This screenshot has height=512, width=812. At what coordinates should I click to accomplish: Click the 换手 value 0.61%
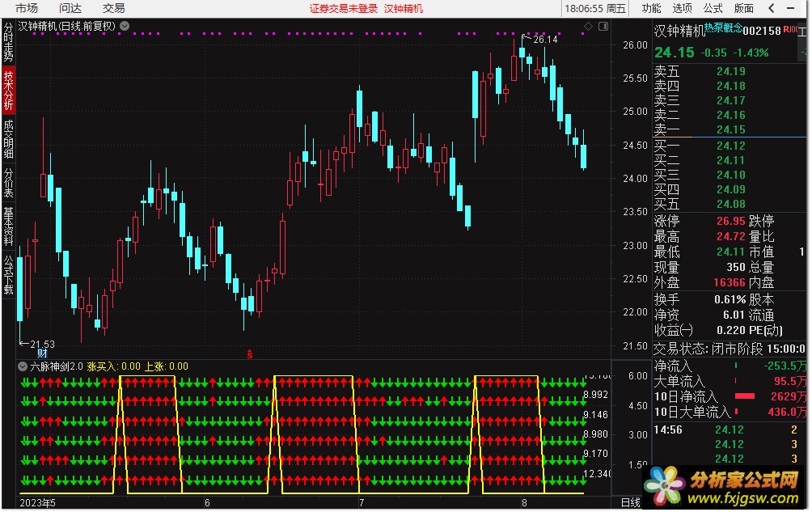[730, 300]
